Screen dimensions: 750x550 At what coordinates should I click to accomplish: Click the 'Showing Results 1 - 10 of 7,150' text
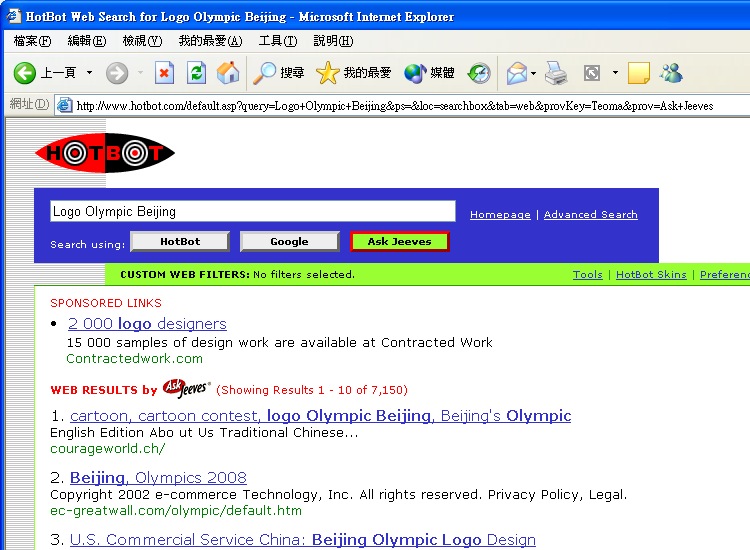coord(312,390)
